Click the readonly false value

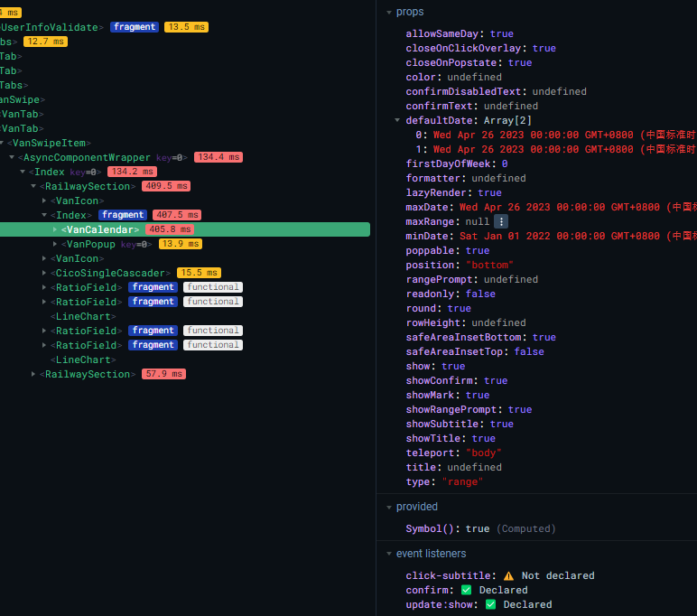[x=480, y=294]
